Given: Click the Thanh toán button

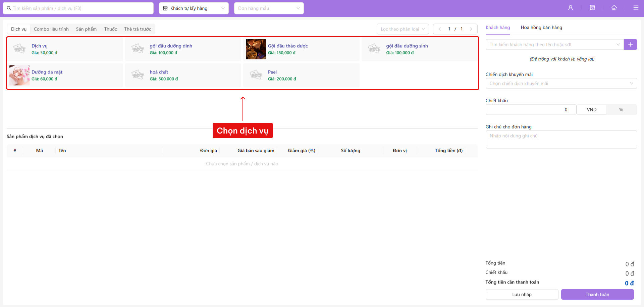Looking at the screenshot, I should pos(597,294).
